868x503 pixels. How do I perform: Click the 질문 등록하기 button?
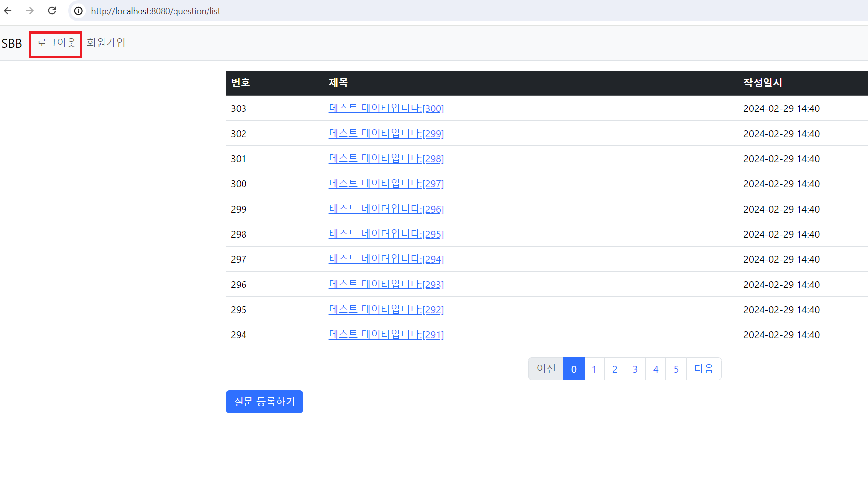(264, 402)
